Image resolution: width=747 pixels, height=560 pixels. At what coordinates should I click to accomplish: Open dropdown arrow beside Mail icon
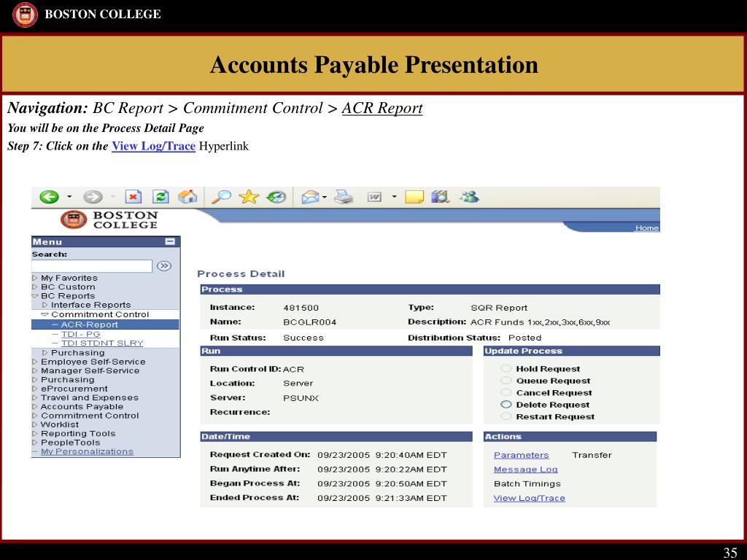pos(325,197)
